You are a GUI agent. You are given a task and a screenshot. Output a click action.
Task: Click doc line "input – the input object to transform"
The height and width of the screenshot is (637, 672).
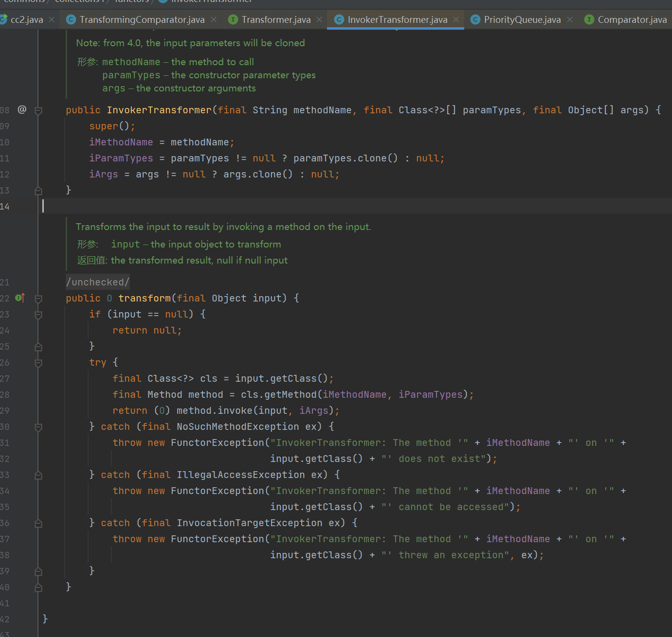click(196, 244)
